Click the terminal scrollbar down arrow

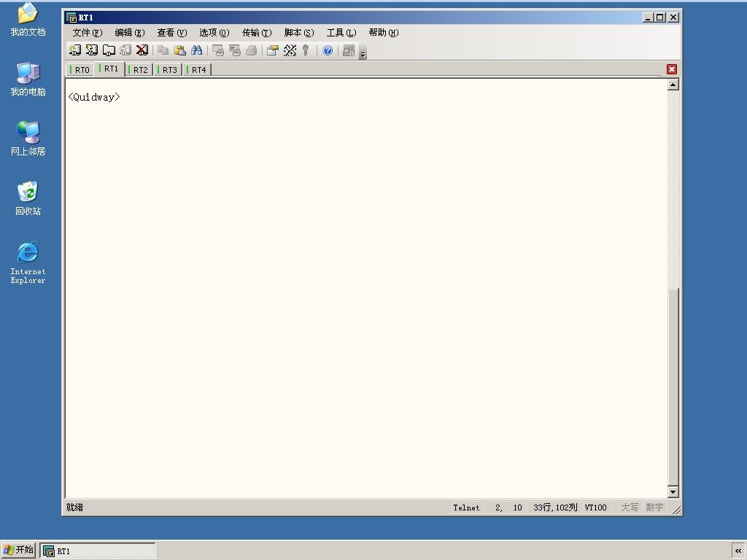pos(673,491)
